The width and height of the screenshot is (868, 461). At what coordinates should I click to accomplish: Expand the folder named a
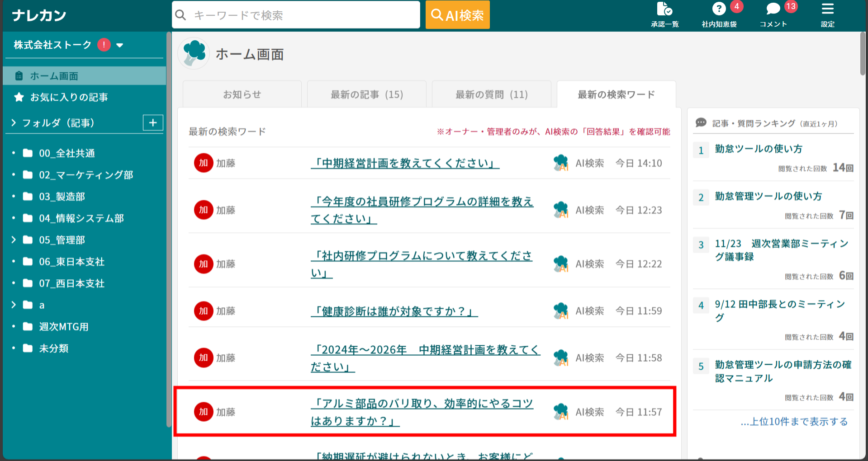(13, 305)
